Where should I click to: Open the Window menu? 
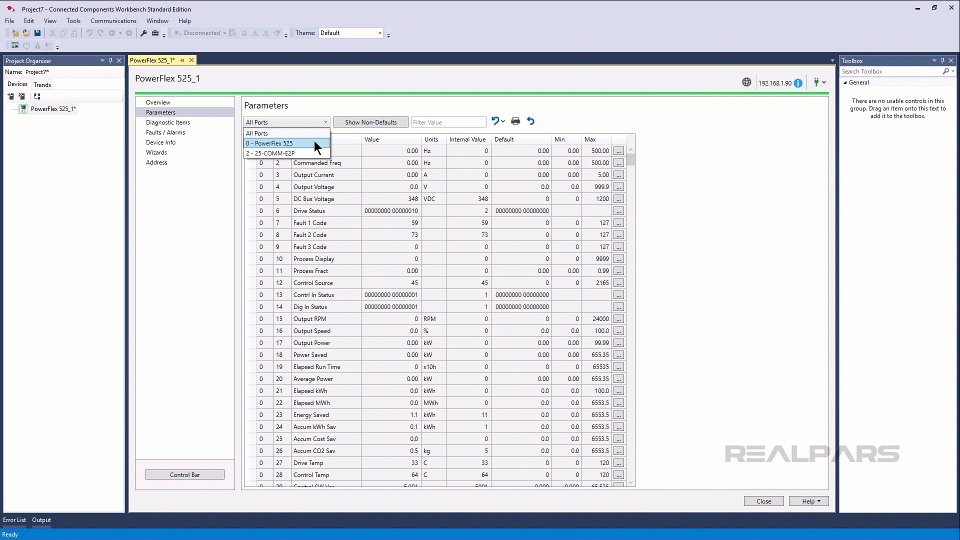point(157,21)
